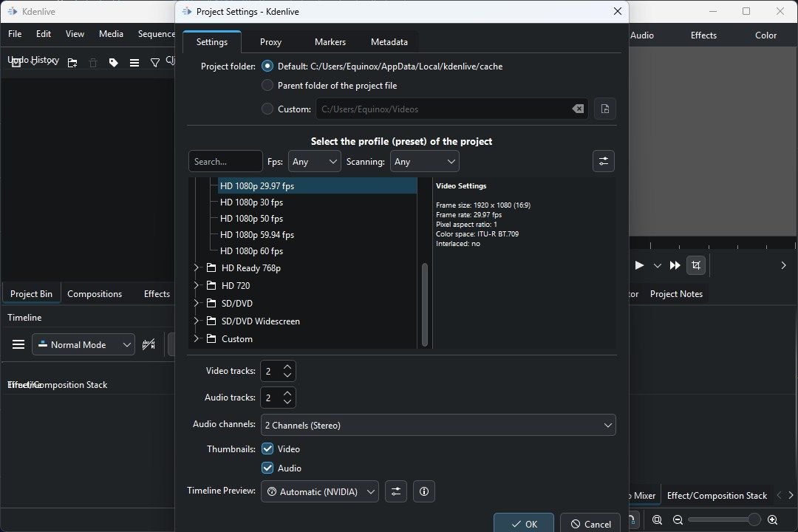
Task: Open manage project profiles button
Action: (x=604, y=161)
